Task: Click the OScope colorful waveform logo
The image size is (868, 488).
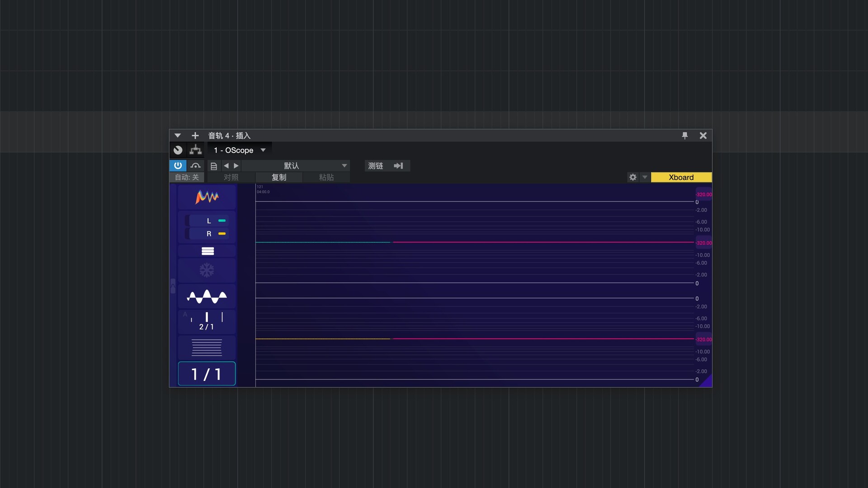Action: [207, 197]
